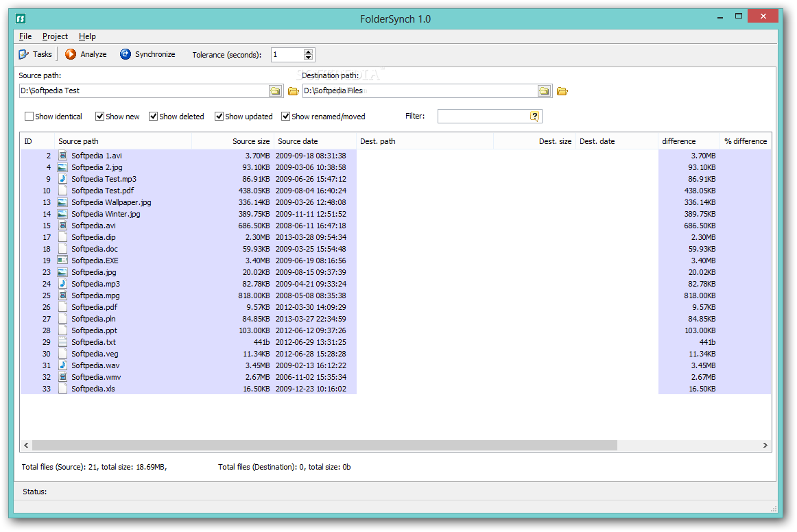Open source folder in explorer icon

(294, 91)
